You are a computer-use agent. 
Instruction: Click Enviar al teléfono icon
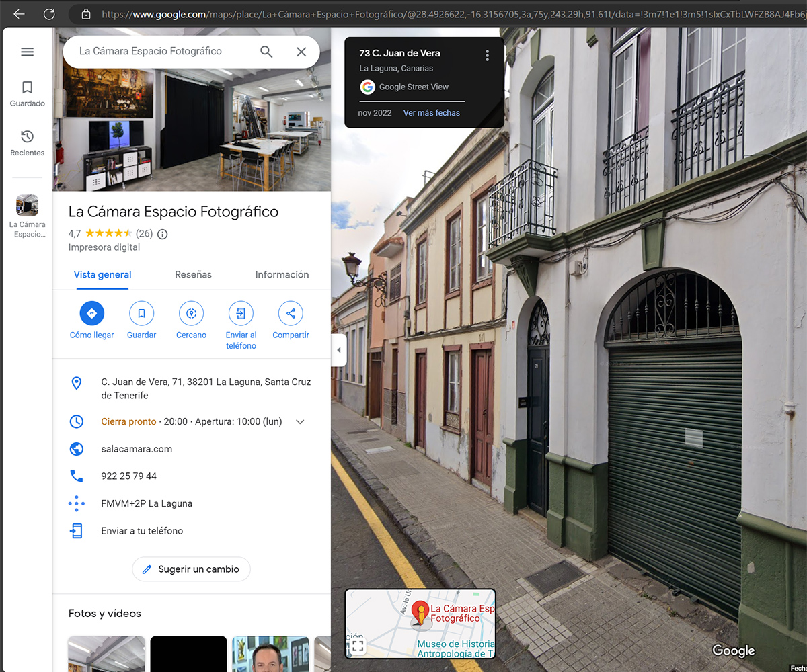(x=241, y=313)
